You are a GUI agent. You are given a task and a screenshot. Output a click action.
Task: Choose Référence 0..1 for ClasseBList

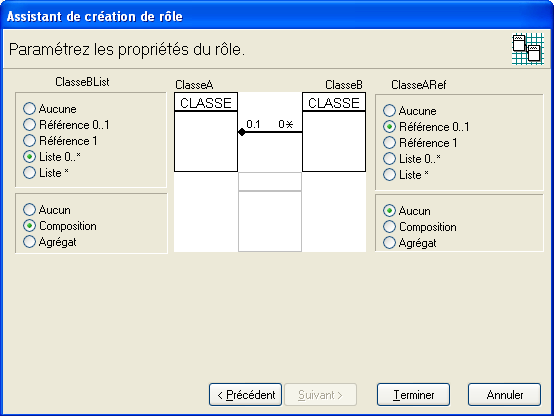[66, 124]
